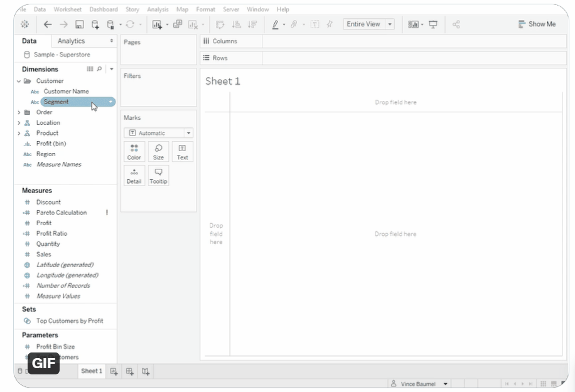Open the Format menu
This screenshot has width=575, height=392.
pyautogui.click(x=205, y=9)
